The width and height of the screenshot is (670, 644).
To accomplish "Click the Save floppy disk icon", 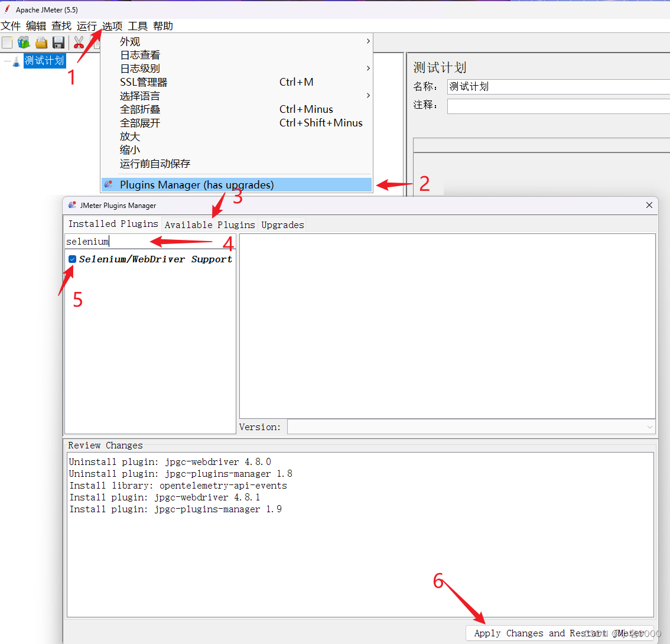I will coord(58,43).
